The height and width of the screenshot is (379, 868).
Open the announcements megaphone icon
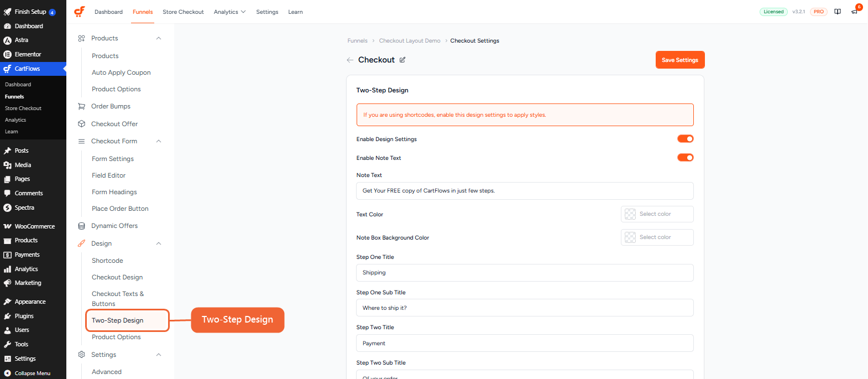pos(854,12)
